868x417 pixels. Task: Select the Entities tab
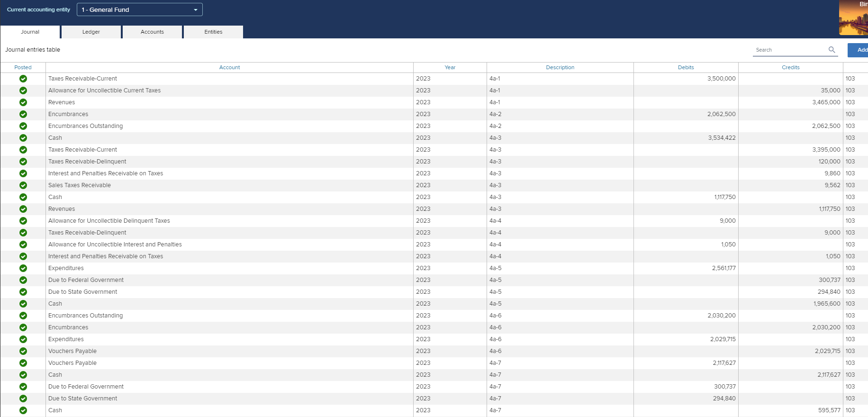(213, 32)
